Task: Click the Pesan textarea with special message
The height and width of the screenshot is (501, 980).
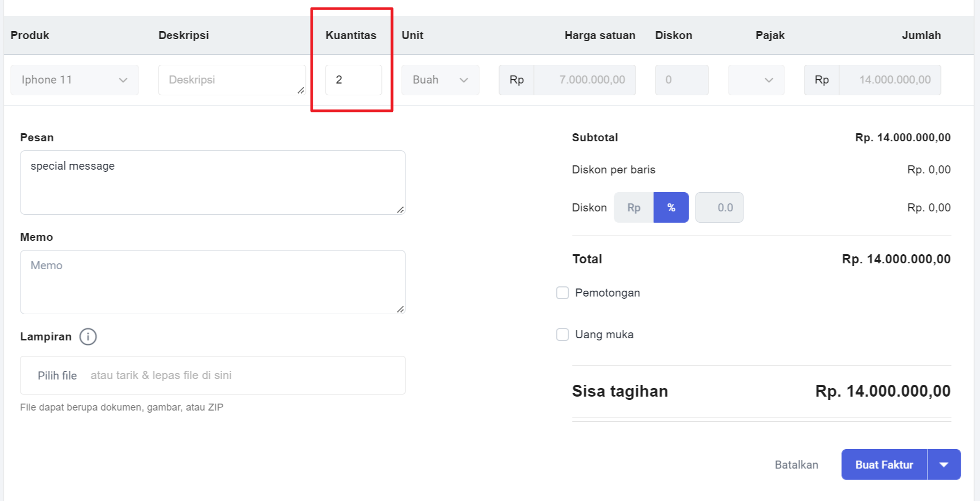Action: click(213, 183)
